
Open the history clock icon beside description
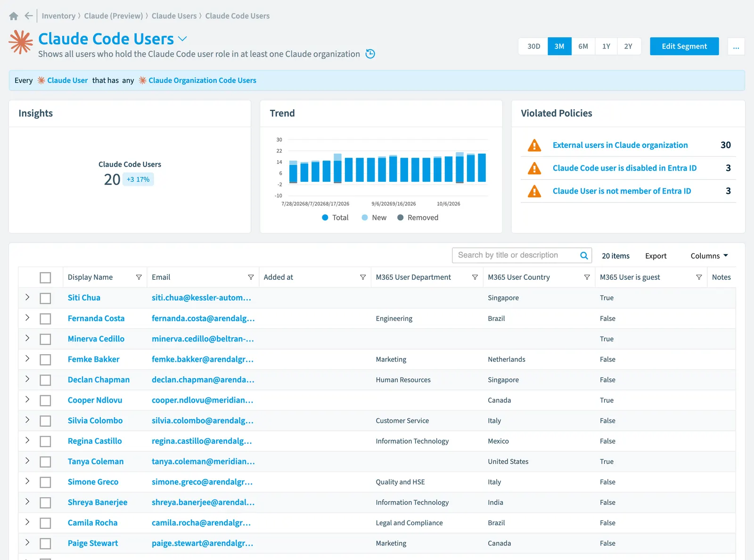tap(370, 54)
